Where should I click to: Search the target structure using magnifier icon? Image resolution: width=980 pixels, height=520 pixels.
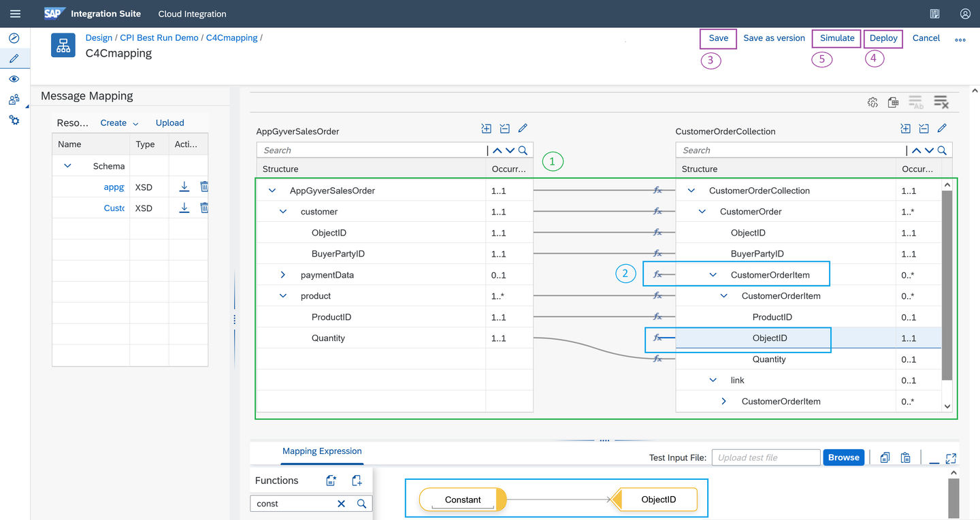click(942, 150)
